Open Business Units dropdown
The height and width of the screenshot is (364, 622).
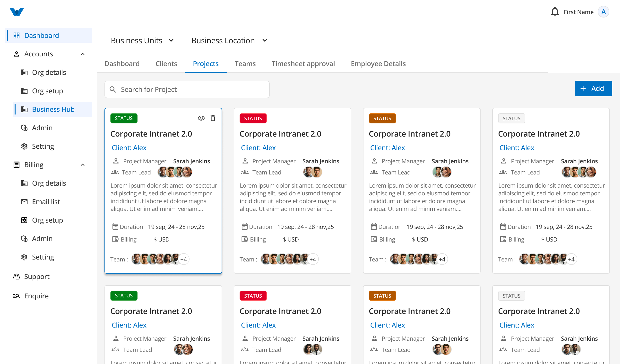point(142,41)
